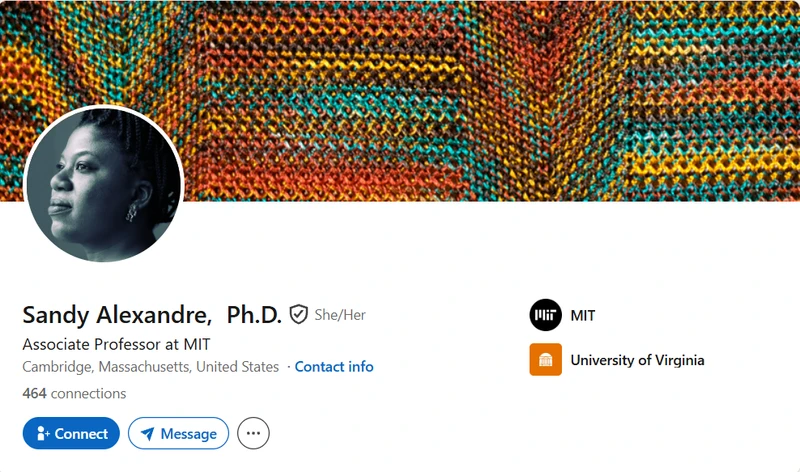800x472 pixels.
Task: Click the add-person icon in Connect
Action: pyautogui.click(x=43, y=434)
